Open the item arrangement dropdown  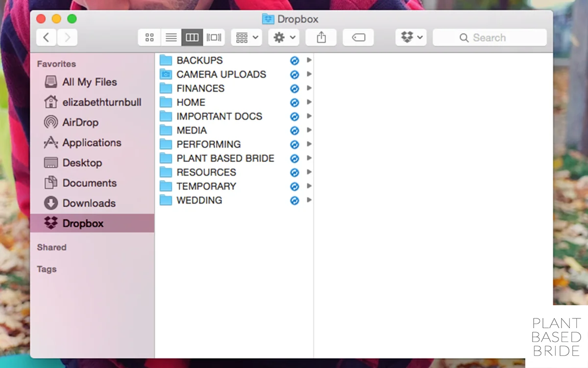[246, 37]
